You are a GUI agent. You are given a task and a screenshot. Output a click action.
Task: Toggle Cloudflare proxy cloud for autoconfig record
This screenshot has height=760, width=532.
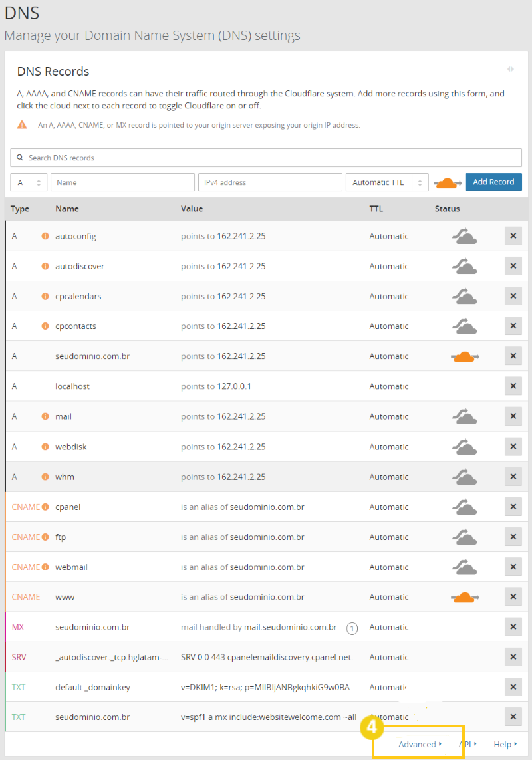pyautogui.click(x=465, y=236)
